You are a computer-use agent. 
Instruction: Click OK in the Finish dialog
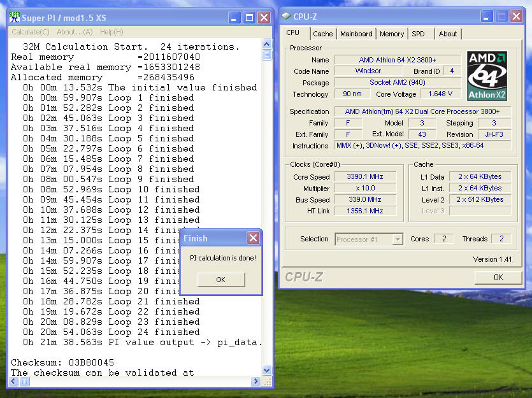pos(221,280)
